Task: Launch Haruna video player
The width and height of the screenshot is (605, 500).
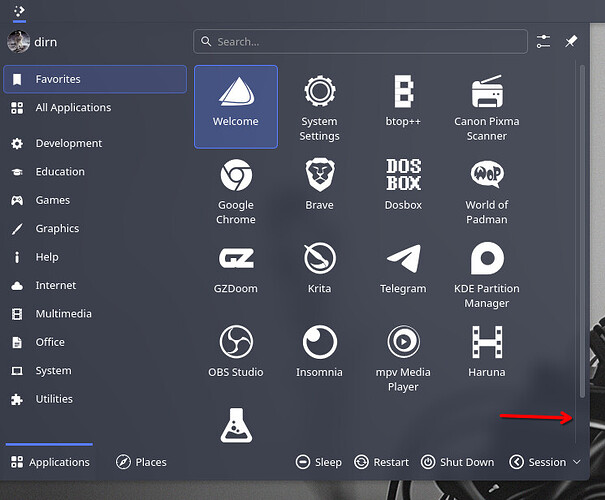Action: click(486, 357)
